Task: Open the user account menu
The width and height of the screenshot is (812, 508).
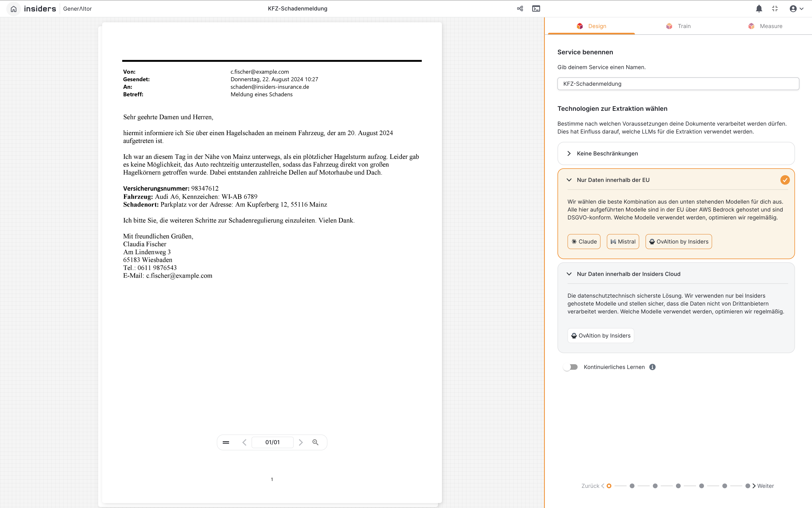Action: point(796,9)
